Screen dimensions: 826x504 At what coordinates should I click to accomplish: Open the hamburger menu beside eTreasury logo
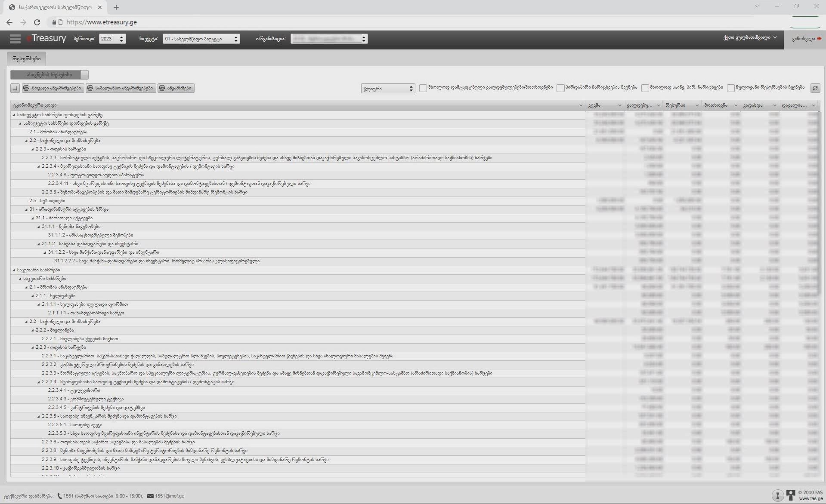tap(15, 39)
